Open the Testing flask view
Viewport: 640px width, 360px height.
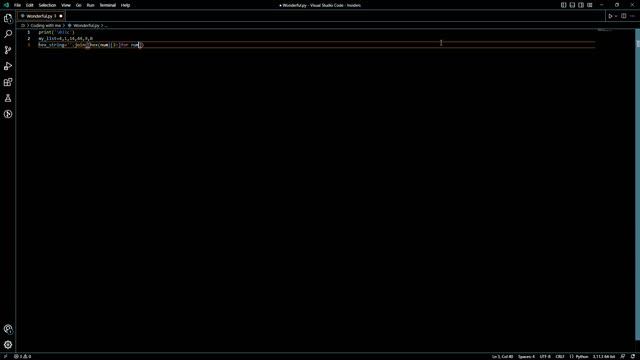(8, 98)
